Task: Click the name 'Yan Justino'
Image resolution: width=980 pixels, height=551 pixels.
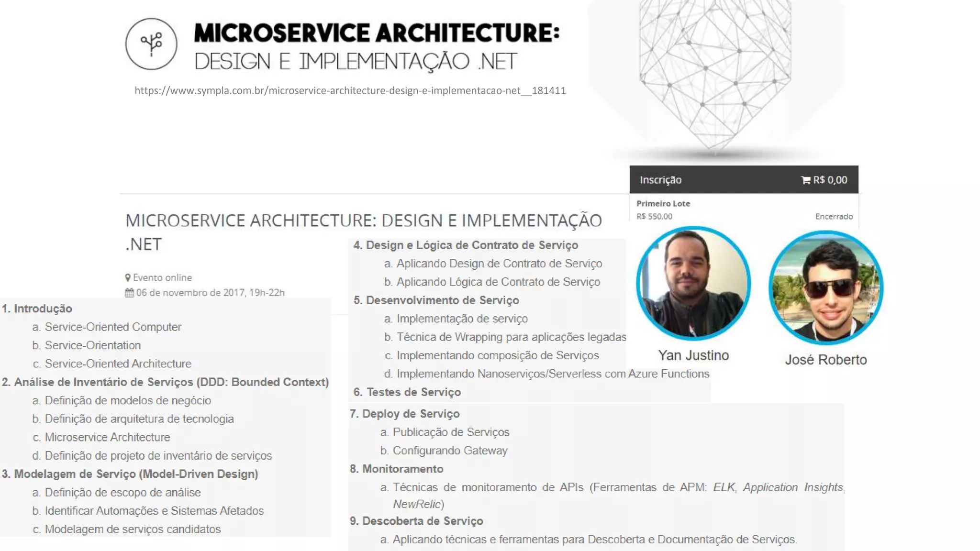Action: 693,355
